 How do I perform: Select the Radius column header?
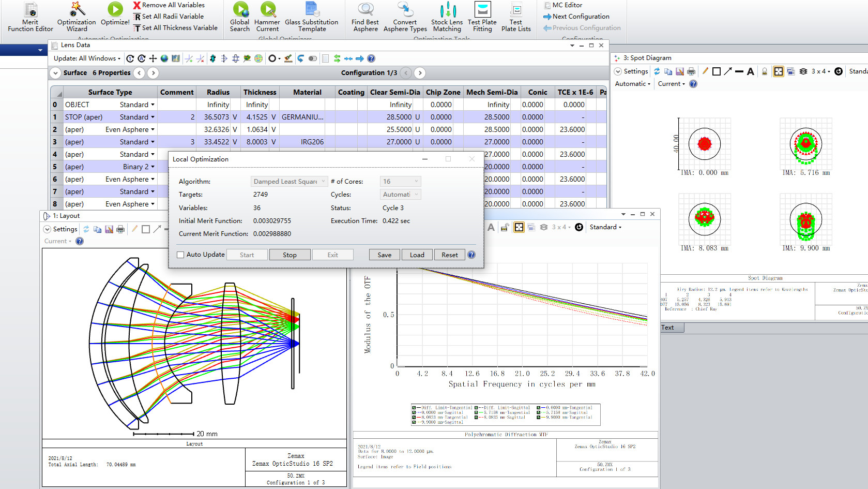click(x=218, y=92)
